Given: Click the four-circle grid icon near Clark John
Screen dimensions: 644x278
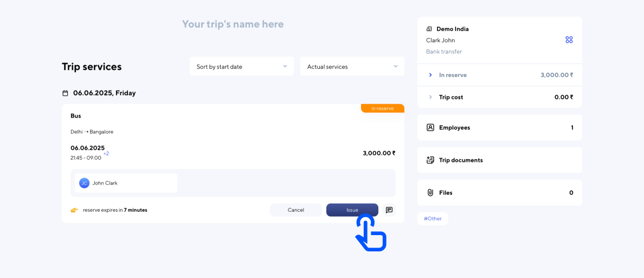Looking at the screenshot, I should click(569, 40).
